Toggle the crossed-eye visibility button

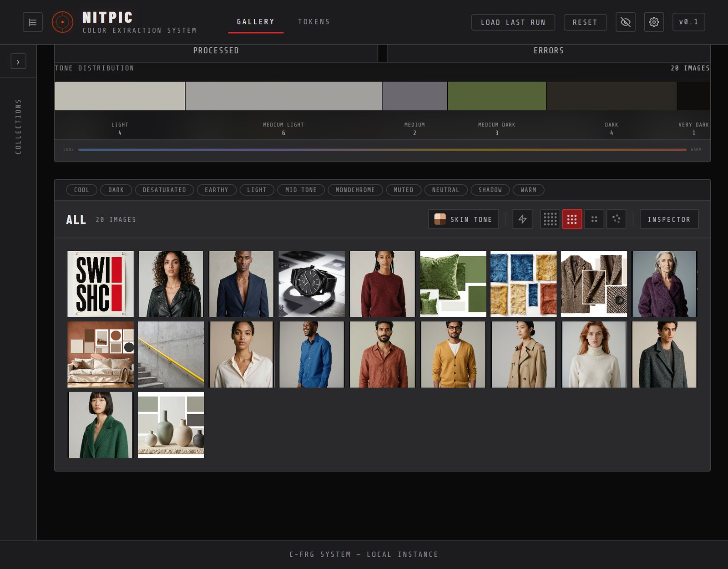(x=626, y=22)
